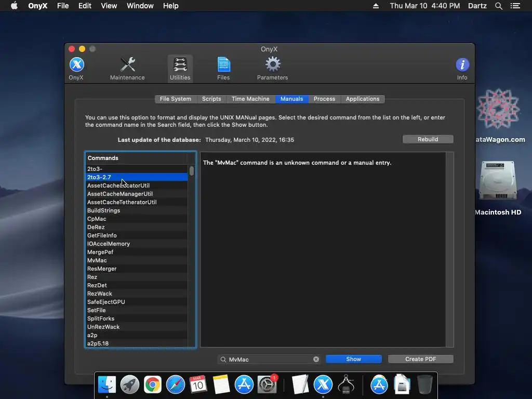532x399 pixels.
Task: Click the Commands column header
Action: tap(136, 158)
